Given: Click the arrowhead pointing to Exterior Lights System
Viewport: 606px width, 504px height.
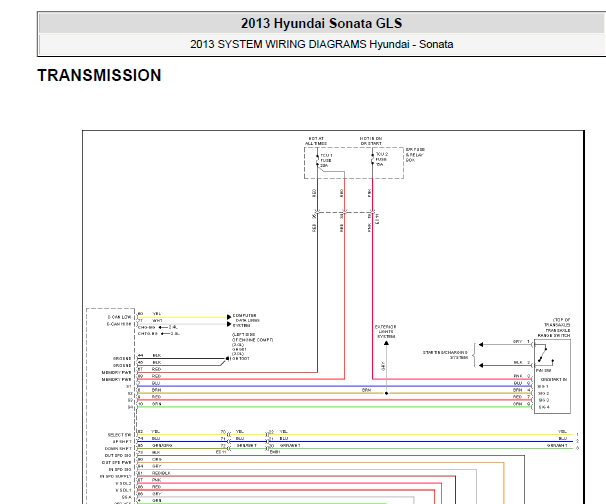Looking at the screenshot, I should click(x=386, y=343).
